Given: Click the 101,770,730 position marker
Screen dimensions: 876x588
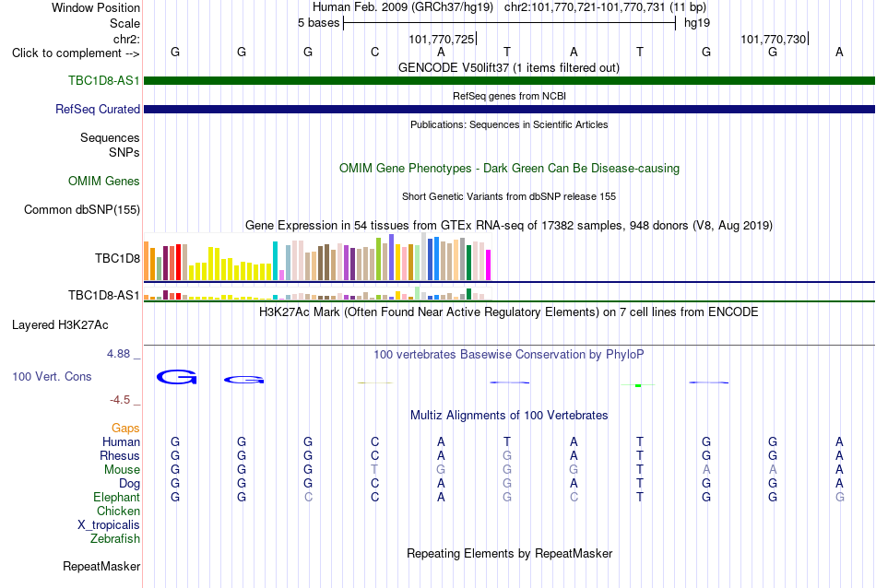Looking at the screenshot, I should click(774, 39).
